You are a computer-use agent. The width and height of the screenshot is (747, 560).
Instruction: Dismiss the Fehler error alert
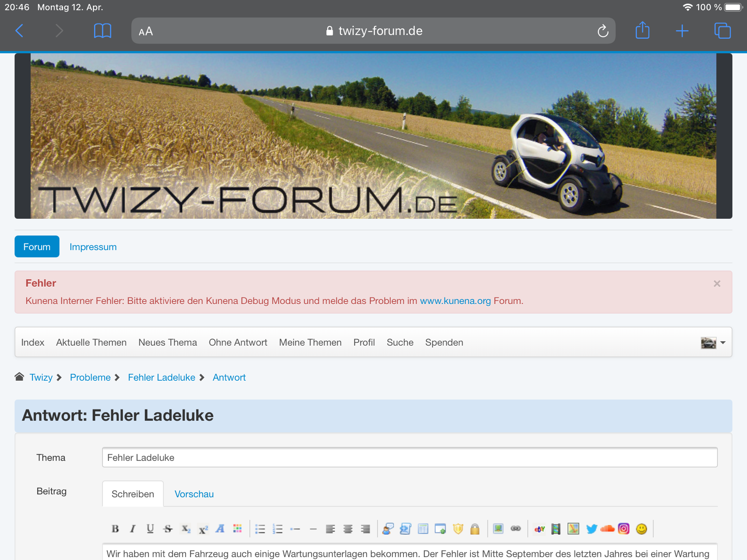717,284
